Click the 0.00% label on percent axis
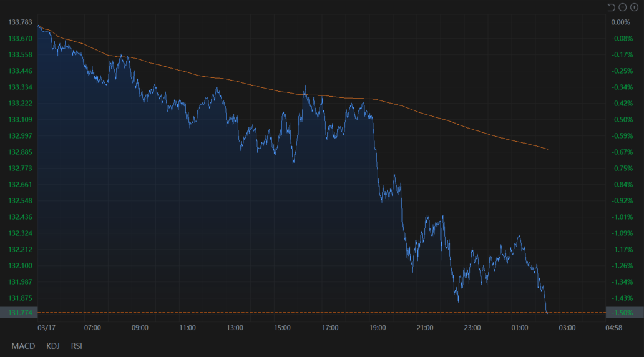The image size is (644, 357). coord(620,22)
